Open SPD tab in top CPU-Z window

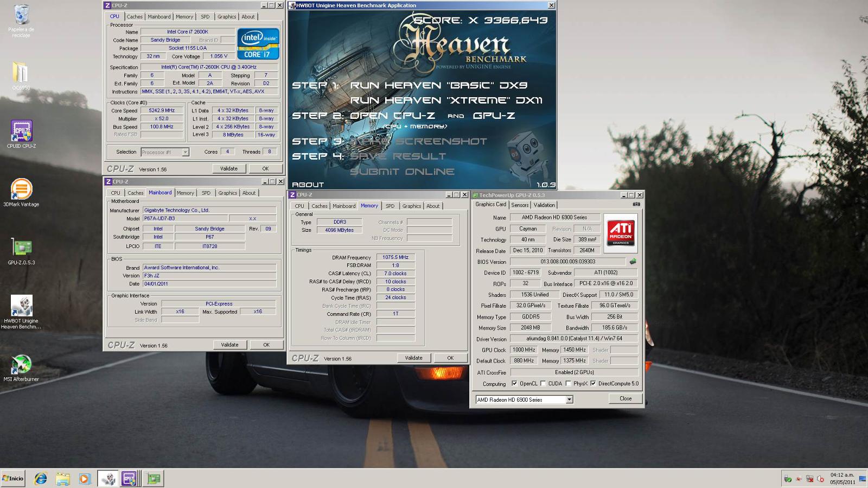[205, 17]
